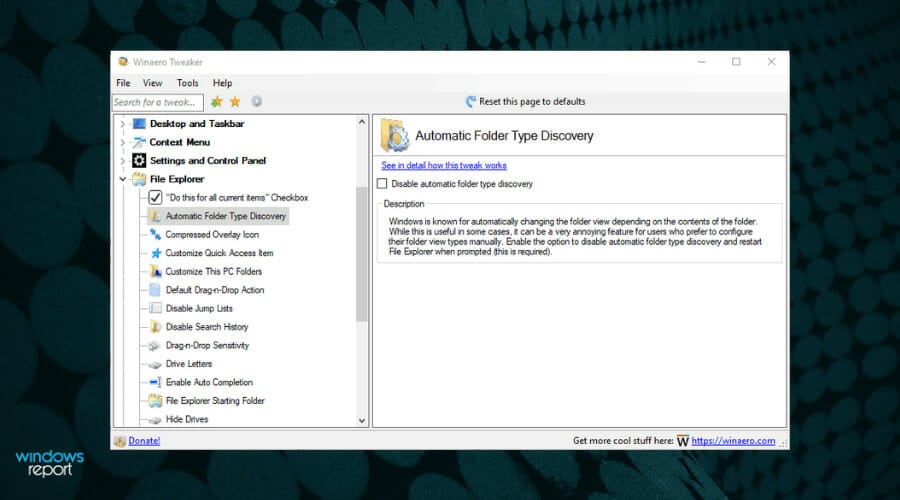
Task: Select 'Drive Letters' tree row
Action: (189, 364)
